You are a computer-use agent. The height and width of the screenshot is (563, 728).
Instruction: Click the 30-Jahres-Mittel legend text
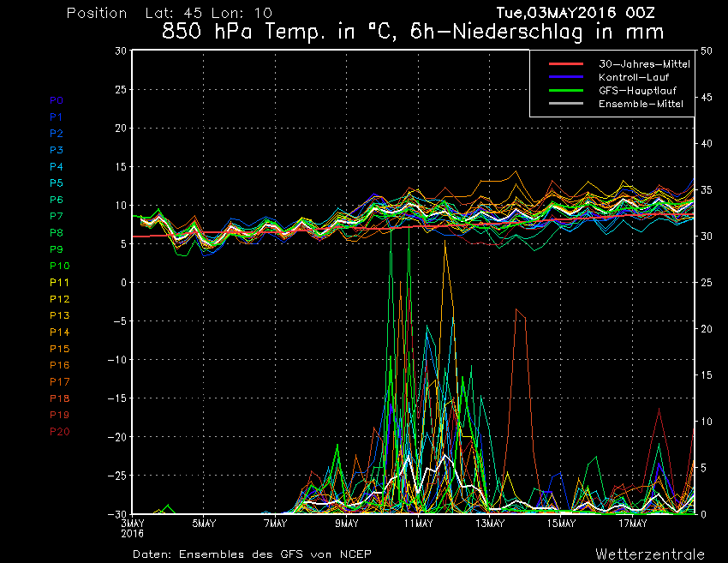pyautogui.click(x=644, y=64)
